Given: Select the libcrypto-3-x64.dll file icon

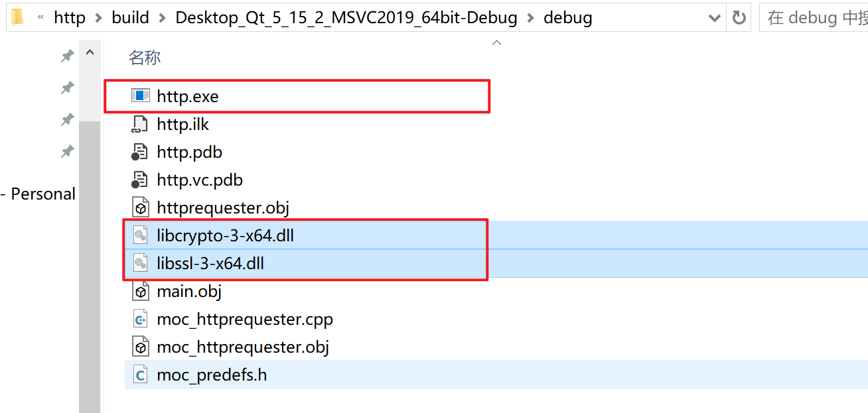Looking at the screenshot, I should click(x=141, y=235).
